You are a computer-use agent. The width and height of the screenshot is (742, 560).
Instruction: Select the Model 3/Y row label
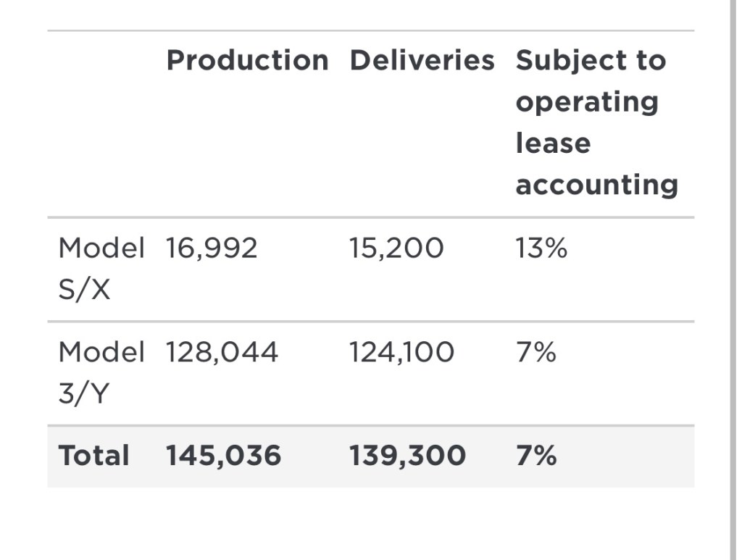pyautogui.click(x=101, y=373)
